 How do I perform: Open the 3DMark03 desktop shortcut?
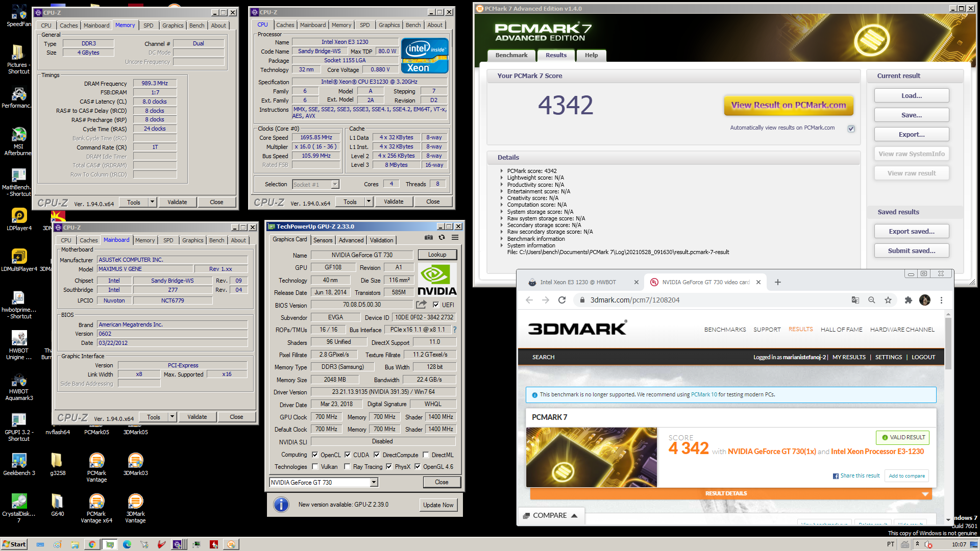[x=135, y=464]
